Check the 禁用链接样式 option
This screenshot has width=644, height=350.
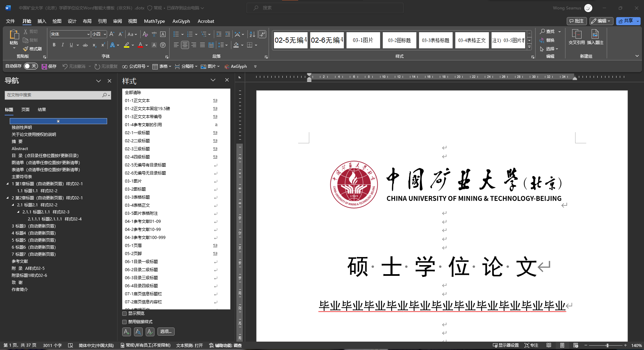tap(124, 321)
